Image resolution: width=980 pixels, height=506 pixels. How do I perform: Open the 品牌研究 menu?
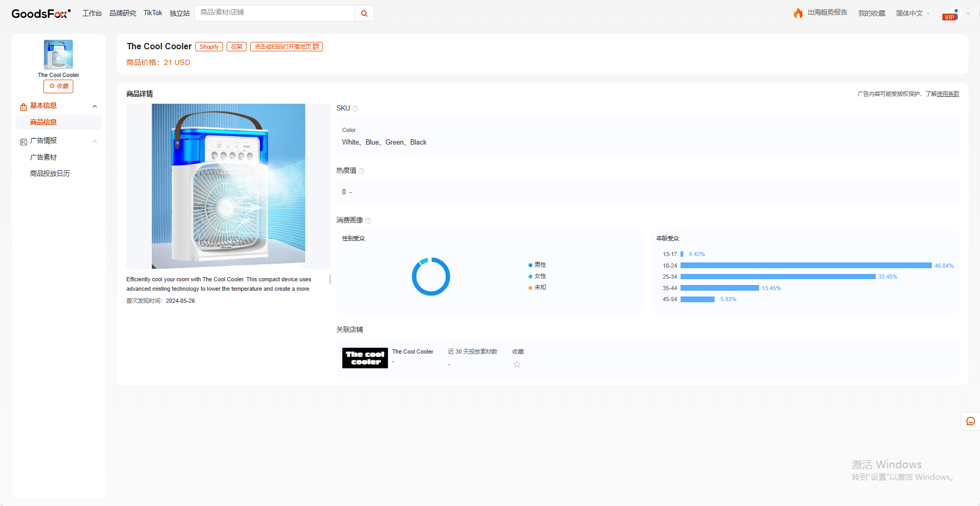point(122,13)
